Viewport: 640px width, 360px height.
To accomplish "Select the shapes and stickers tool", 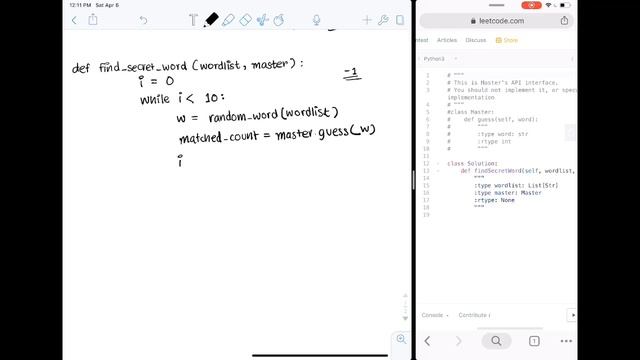I will (x=279, y=20).
